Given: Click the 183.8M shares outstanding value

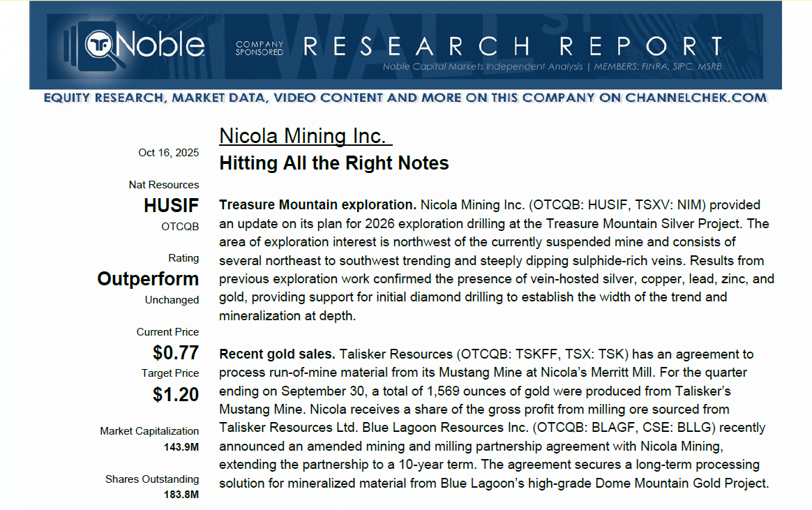Looking at the screenshot, I should 181,495.
